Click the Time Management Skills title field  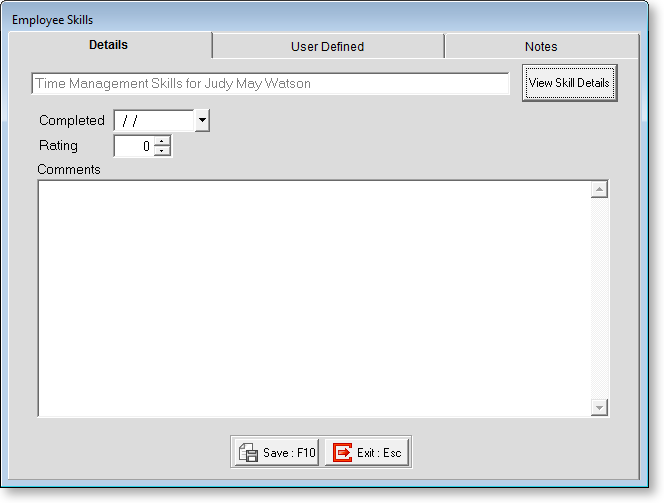click(x=270, y=84)
